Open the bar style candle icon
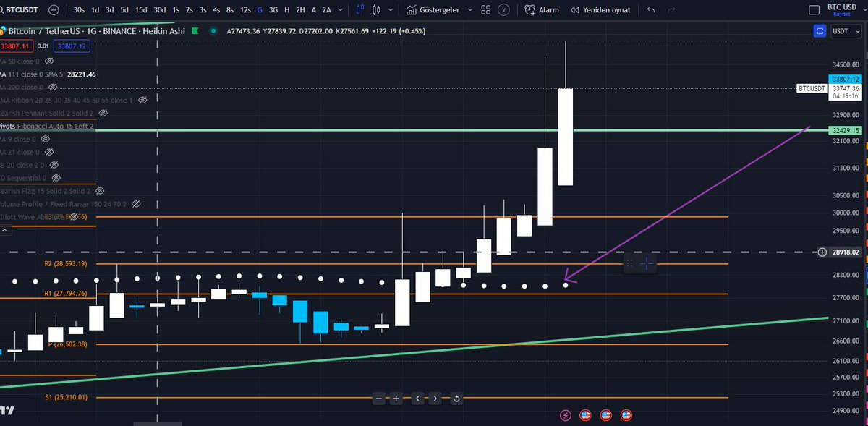868x426 pixels. [x=360, y=10]
